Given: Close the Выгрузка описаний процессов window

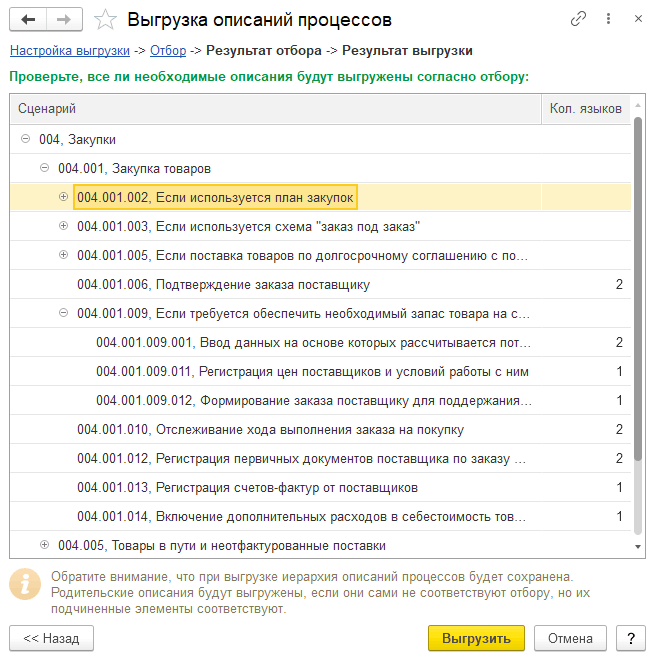Looking at the screenshot, I should click(638, 19).
